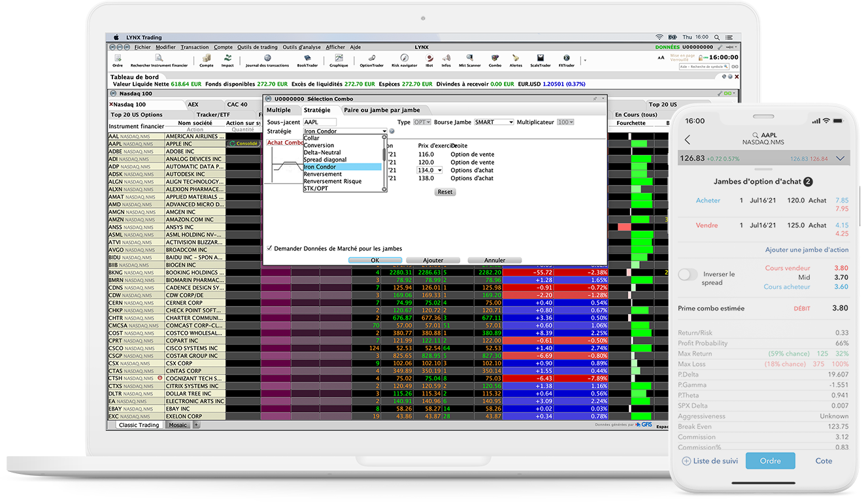Screen dimensions: 868x502
Task: Launch the BookTrader tool
Action: (307, 61)
